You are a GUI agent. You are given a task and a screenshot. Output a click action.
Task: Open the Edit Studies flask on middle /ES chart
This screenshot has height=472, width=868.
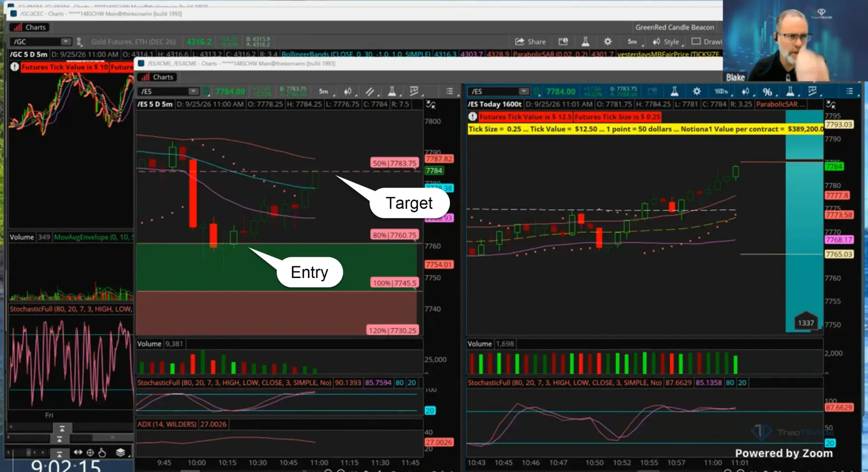pos(392,91)
